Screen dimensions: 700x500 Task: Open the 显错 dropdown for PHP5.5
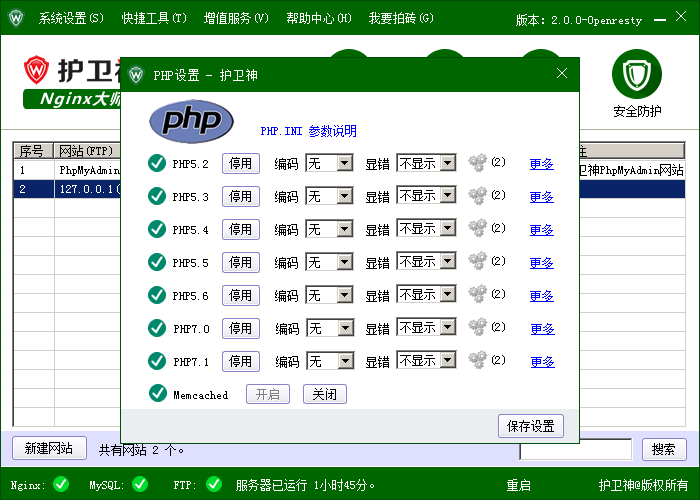(x=426, y=262)
